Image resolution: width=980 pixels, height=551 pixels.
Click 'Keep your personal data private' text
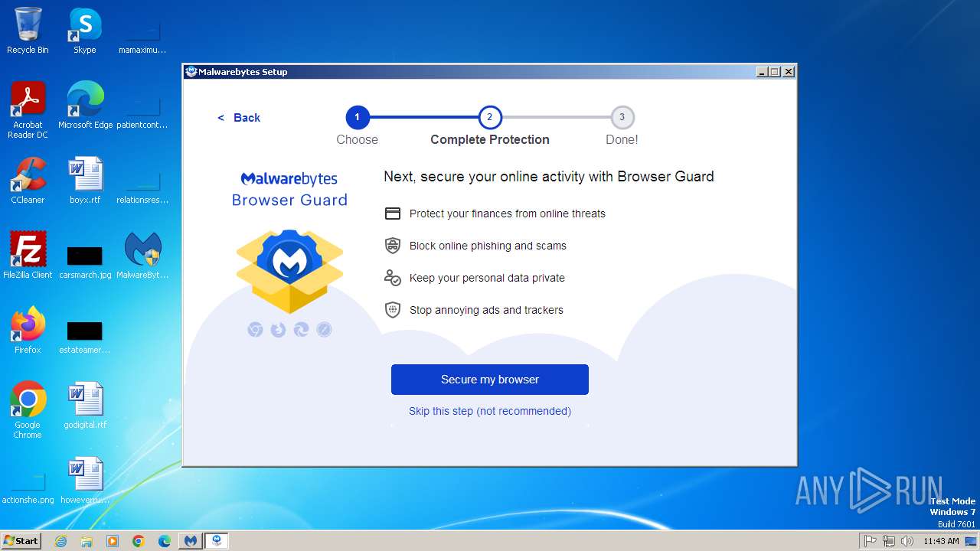point(487,278)
